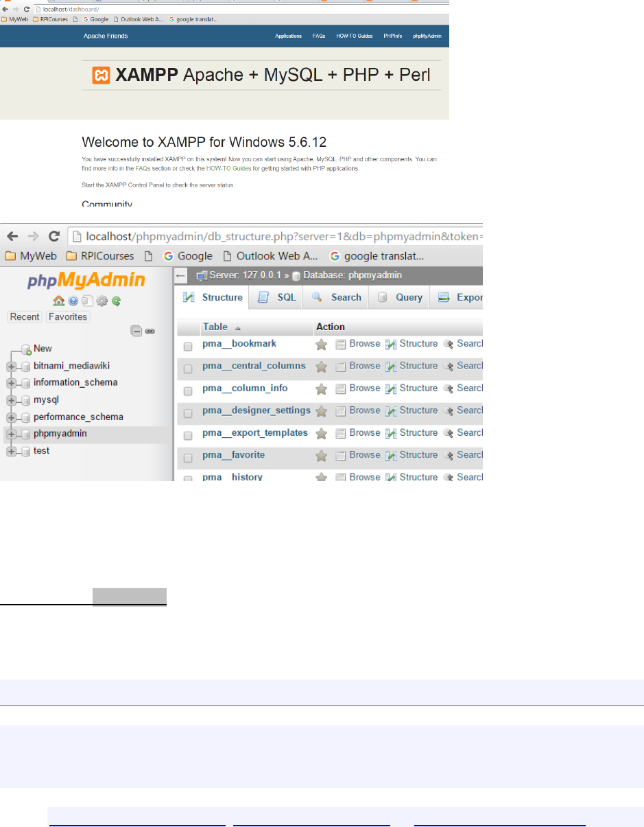Open the blue question-mark documentation icon
The image size is (644, 827).
point(73,301)
